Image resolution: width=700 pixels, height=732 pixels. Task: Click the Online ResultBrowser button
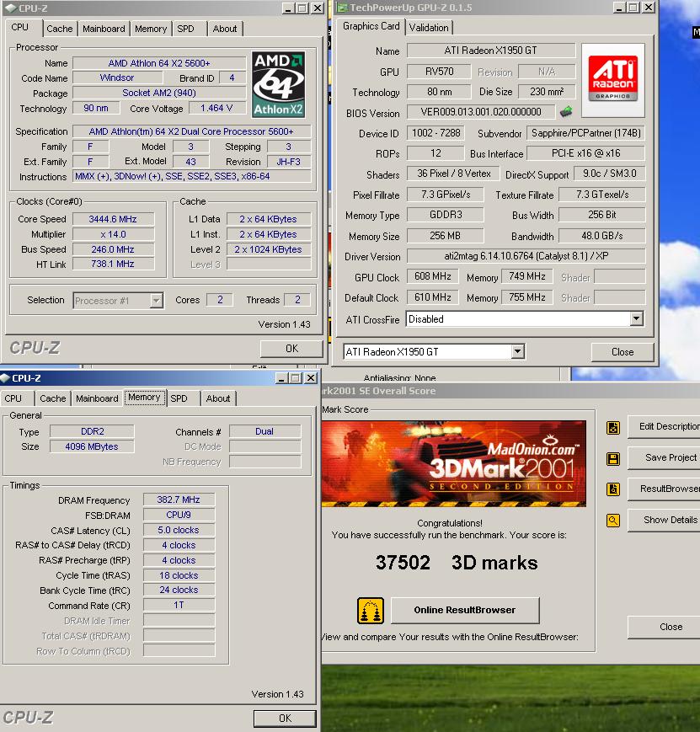[x=465, y=610]
